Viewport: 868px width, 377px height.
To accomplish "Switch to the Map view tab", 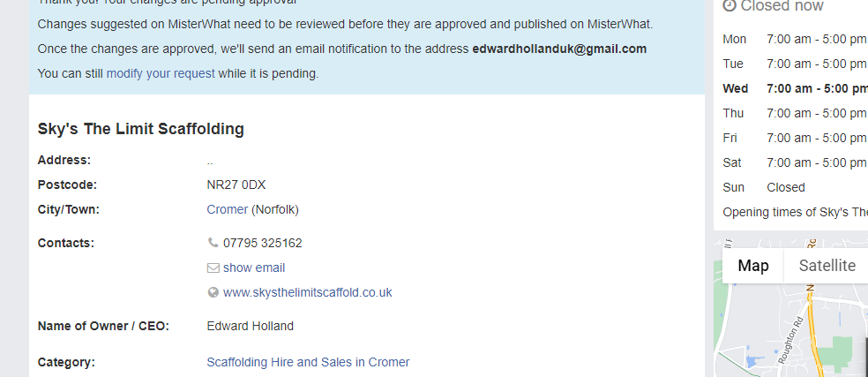I will [x=753, y=266].
